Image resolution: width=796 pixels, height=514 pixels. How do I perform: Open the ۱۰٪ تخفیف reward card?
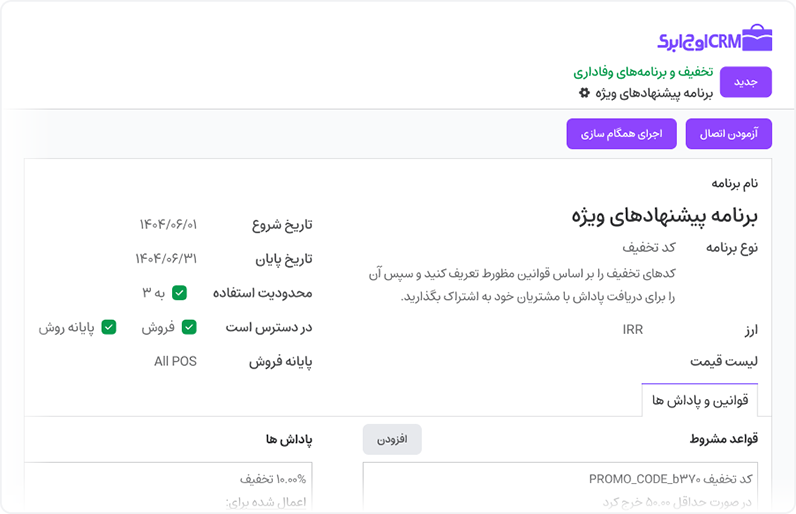point(168,488)
